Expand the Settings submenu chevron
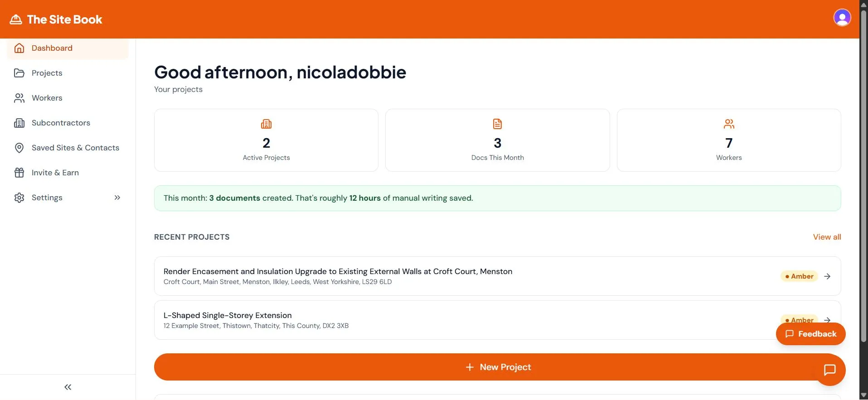This screenshot has width=868, height=400. point(117,198)
